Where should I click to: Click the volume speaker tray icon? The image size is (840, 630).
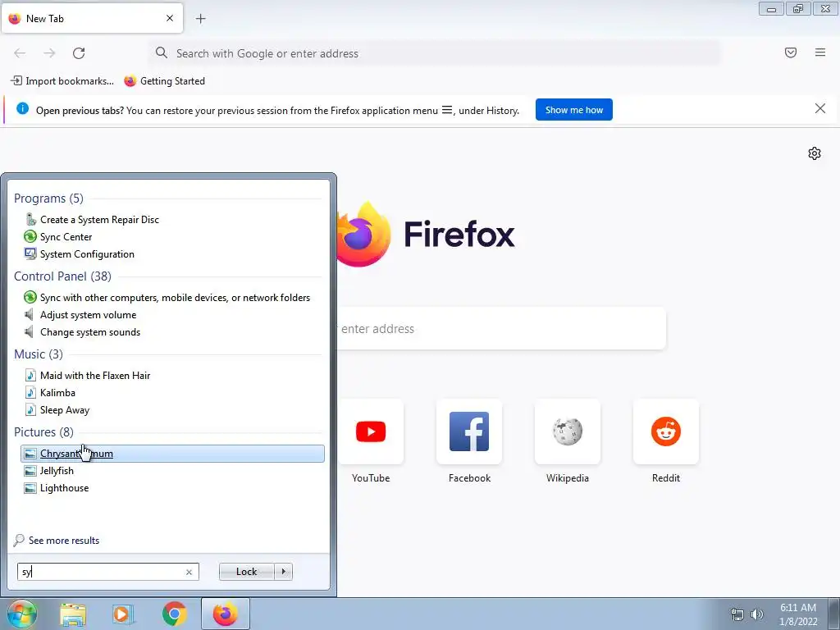point(757,614)
